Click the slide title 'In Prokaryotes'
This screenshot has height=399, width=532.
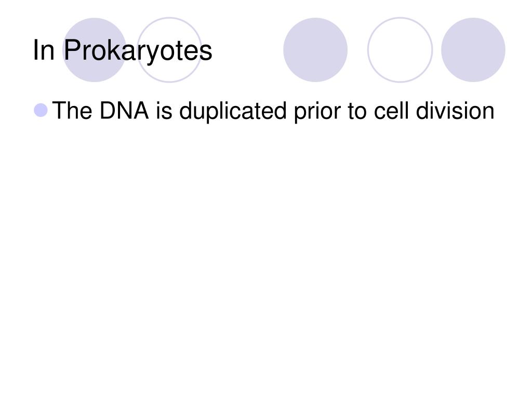tap(123, 51)
